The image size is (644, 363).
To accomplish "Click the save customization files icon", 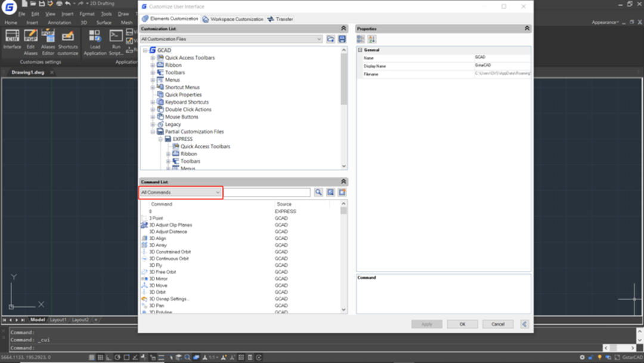I will tap(342, 39).
